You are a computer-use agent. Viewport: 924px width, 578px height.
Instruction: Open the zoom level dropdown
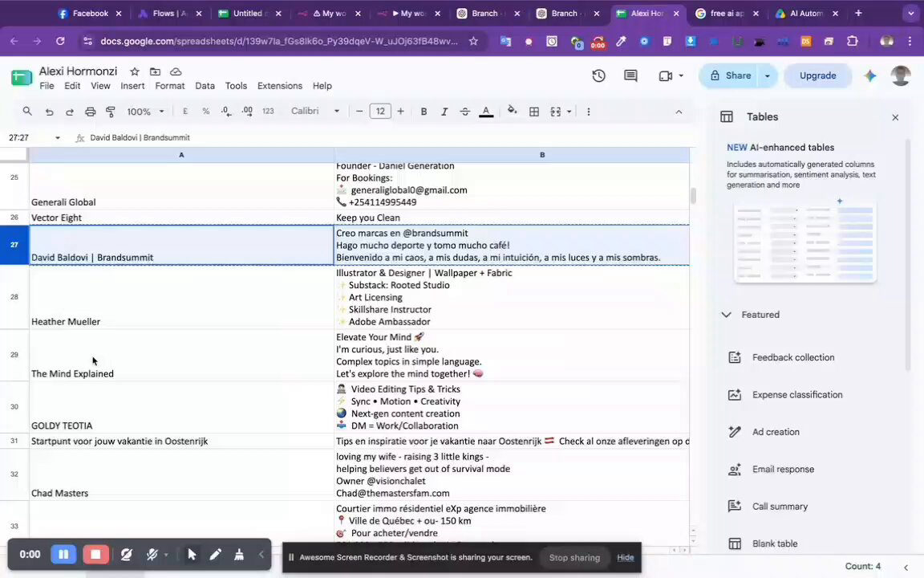coord(145,112)
